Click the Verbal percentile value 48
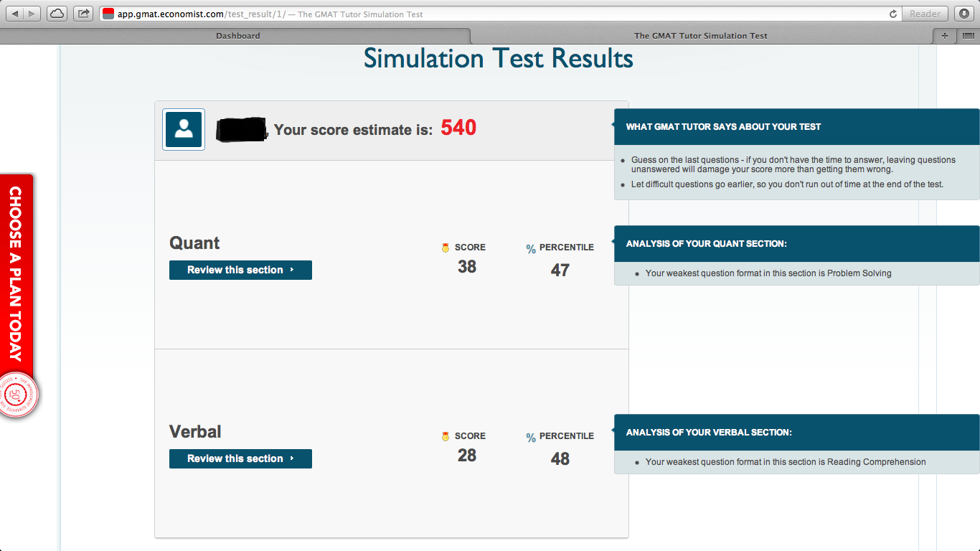980x551 pixels. 560,459
